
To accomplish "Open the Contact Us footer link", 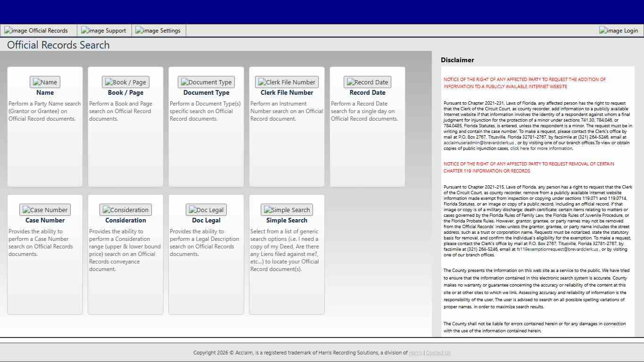I will tap(438, 353).
